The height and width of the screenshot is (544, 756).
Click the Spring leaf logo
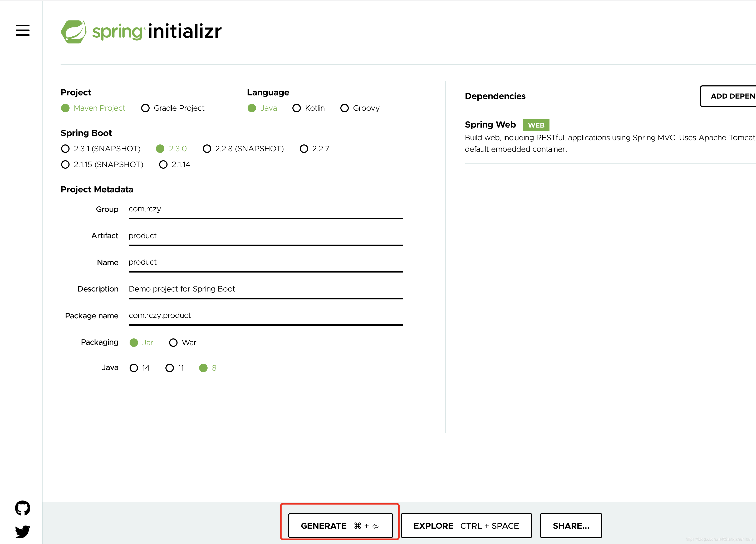pyautogui.click(x=74, y=32)
